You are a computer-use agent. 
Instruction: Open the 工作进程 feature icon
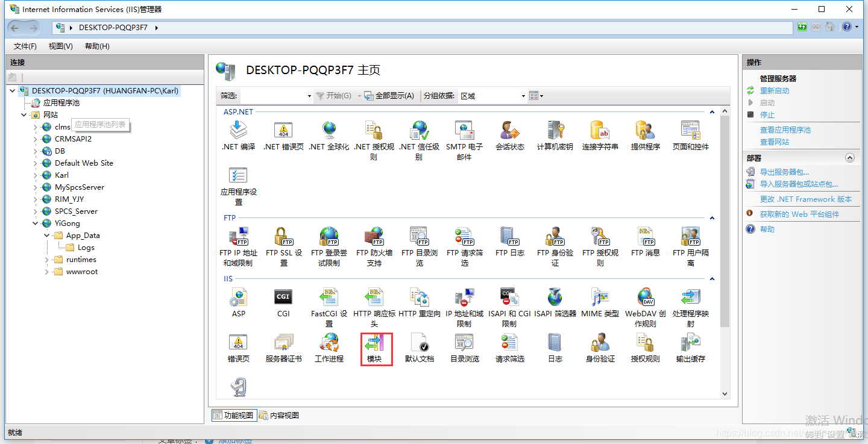point(329,348)
